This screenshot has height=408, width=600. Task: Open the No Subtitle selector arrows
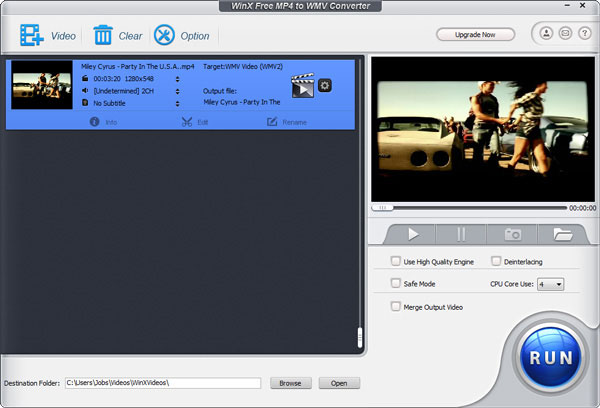[x=177, y=104]
